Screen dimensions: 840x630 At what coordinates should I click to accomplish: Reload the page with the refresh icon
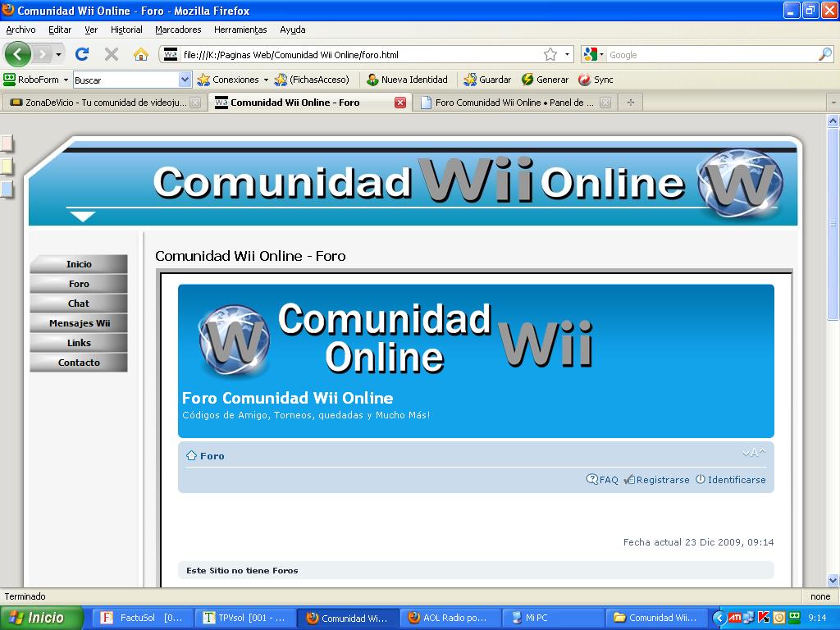pyautogui.click(x=82, y=54)
